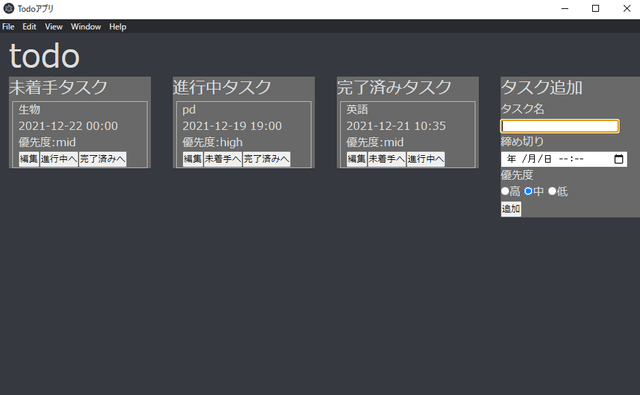Open the calendar picker icon in deadline field
The height and width of the screenshot is (395, 640).
[x=619, y=159]
